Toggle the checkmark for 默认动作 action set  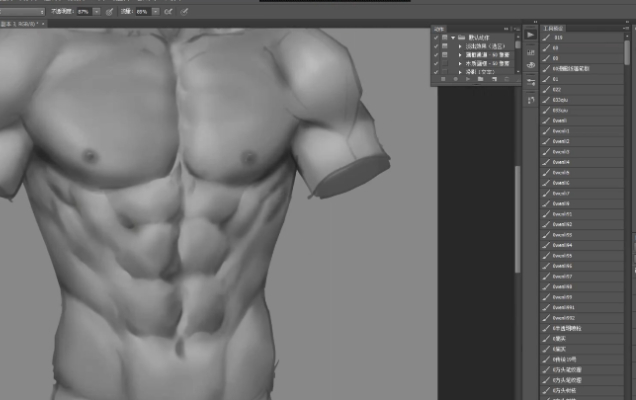(x=436, y=38)
